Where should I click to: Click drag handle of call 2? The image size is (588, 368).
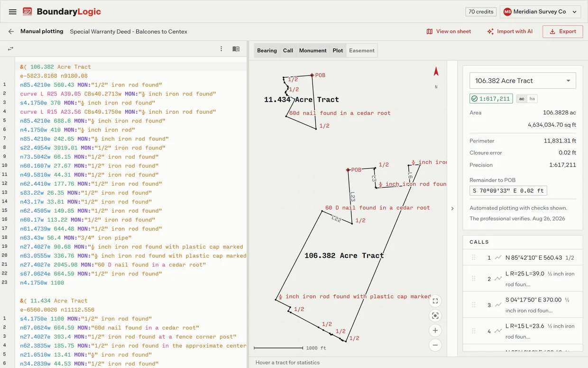pyautogui.click(x=473, y=279)
